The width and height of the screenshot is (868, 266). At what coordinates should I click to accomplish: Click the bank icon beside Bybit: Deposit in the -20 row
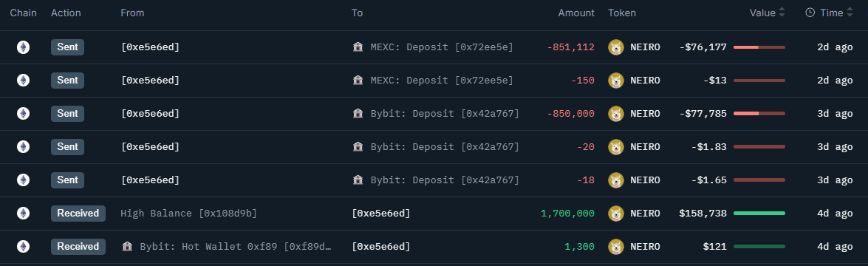pyautogui.click(x=358, y=147)
